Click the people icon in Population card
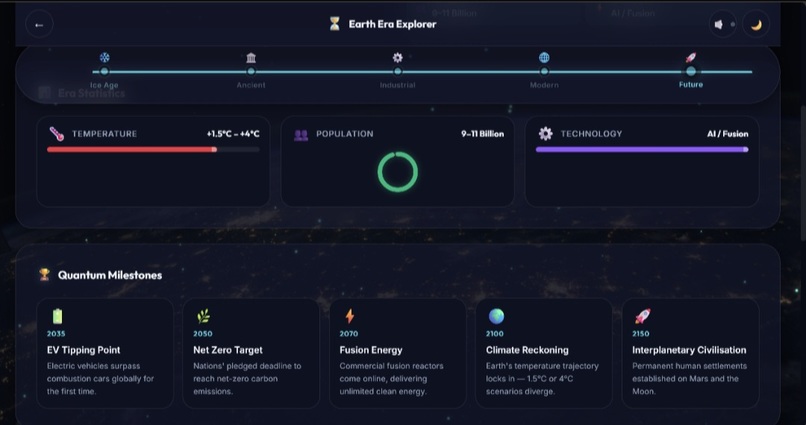 (x=301, y=135)
